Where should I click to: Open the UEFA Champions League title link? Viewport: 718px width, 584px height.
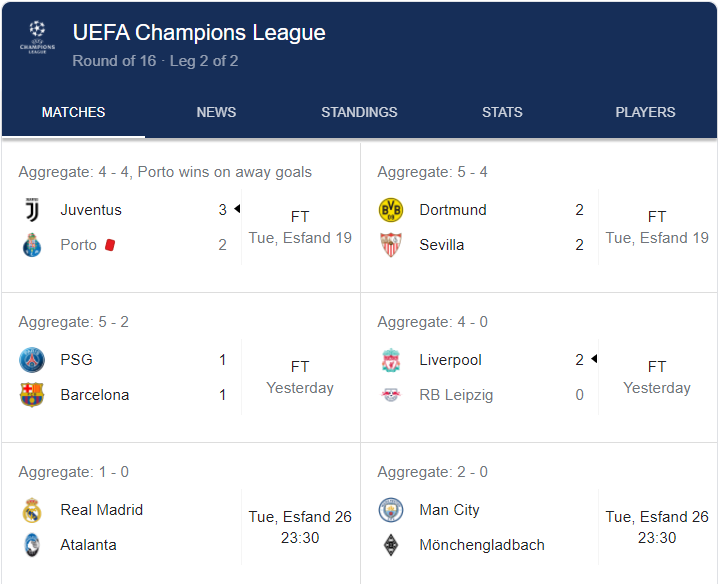(x=199, y=32)
